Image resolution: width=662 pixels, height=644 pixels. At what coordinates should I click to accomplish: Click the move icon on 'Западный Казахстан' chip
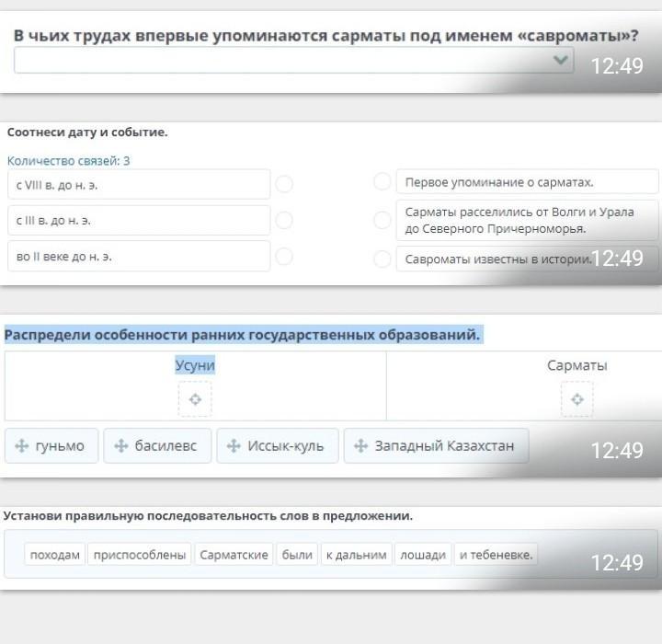361,446
